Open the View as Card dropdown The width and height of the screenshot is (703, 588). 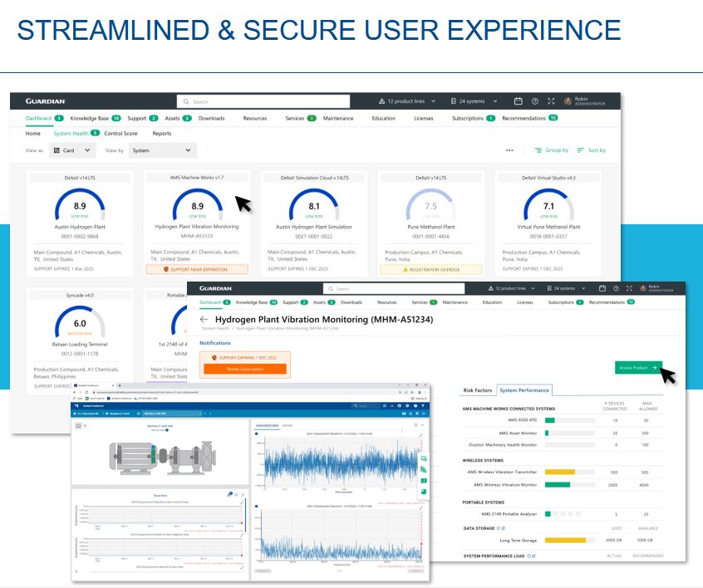point(71,150)
